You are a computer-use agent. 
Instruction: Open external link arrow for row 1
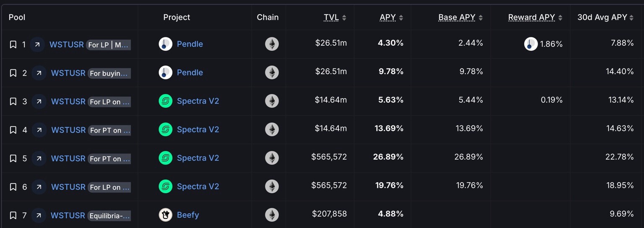click(x=37, y=44)
